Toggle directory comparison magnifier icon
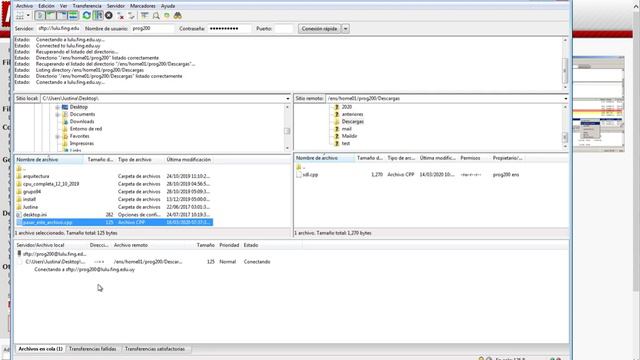The image size is (640, 360). click(156, 16)
